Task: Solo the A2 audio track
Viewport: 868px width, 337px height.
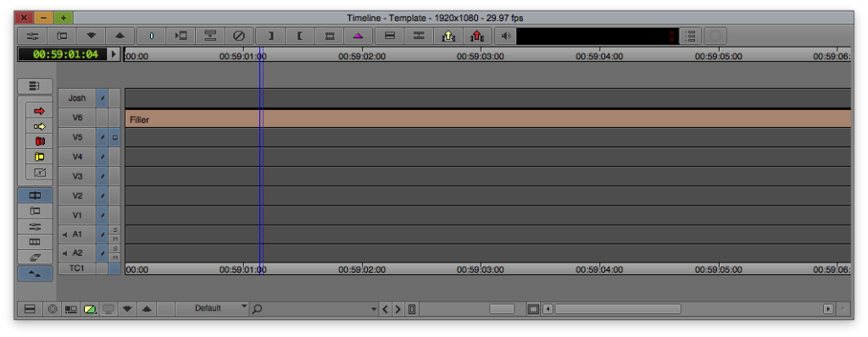Action: 115,249
